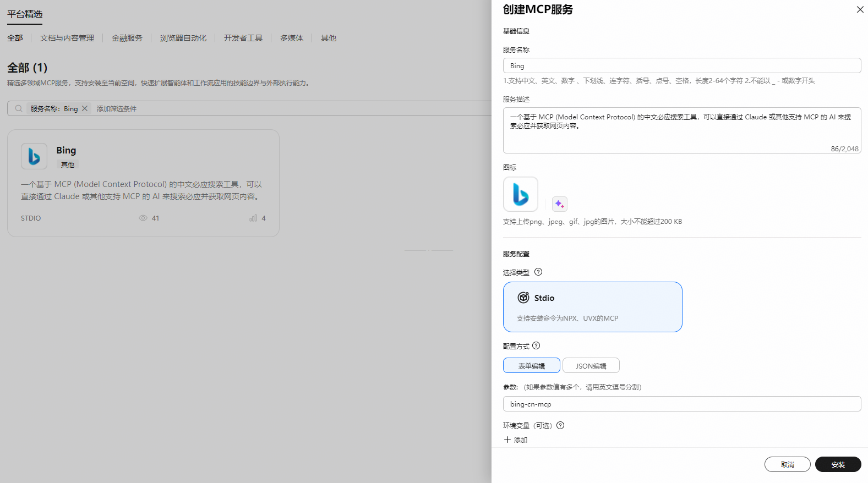
Task: Select the 其他 category tab
Action: click(329, 38)
